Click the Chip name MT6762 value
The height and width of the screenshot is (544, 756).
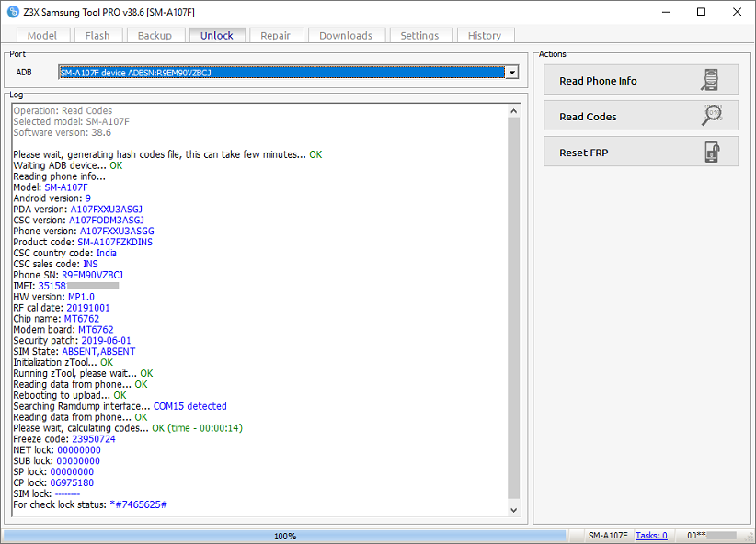(82, 319)
